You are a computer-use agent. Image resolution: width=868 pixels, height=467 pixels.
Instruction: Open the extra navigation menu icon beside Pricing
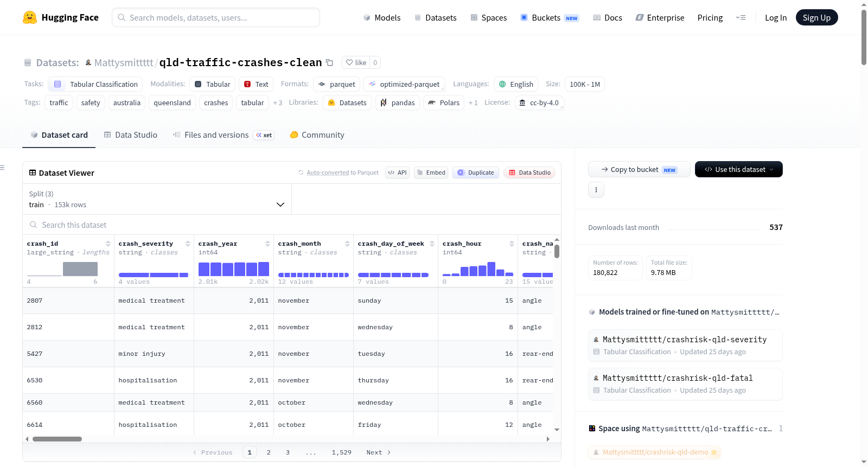(x=741, y=17)
